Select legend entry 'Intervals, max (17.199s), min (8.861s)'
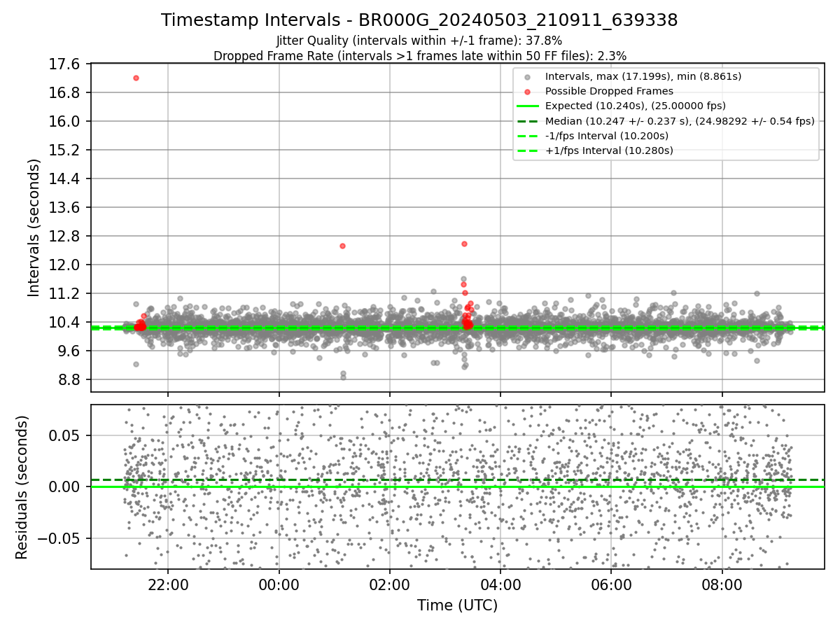Image resolution: width=840 pixels, height=630 pixels. click(643, 76)
